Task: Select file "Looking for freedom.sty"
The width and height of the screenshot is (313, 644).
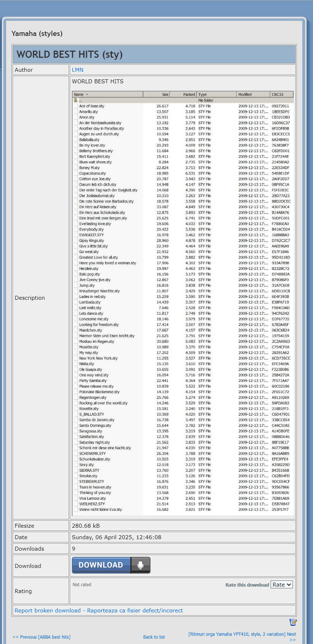Action: point(99,325)
